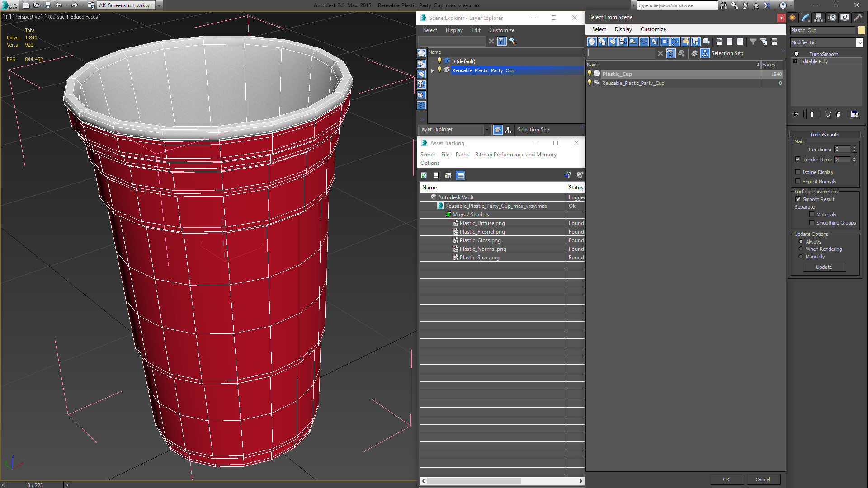The height and width of the screenshot is (488, 868).
Task: Enable Explicit Normals checkbox
Action: 797,182
